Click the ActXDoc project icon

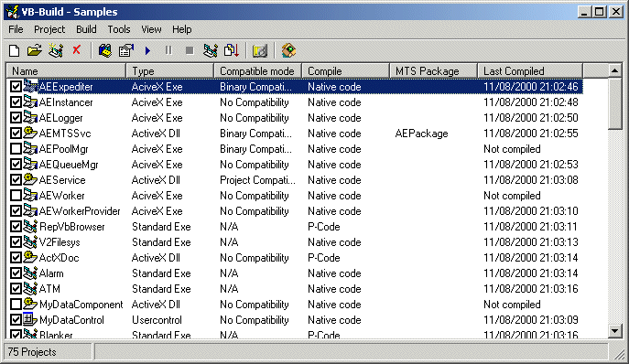tap(30, 257)
